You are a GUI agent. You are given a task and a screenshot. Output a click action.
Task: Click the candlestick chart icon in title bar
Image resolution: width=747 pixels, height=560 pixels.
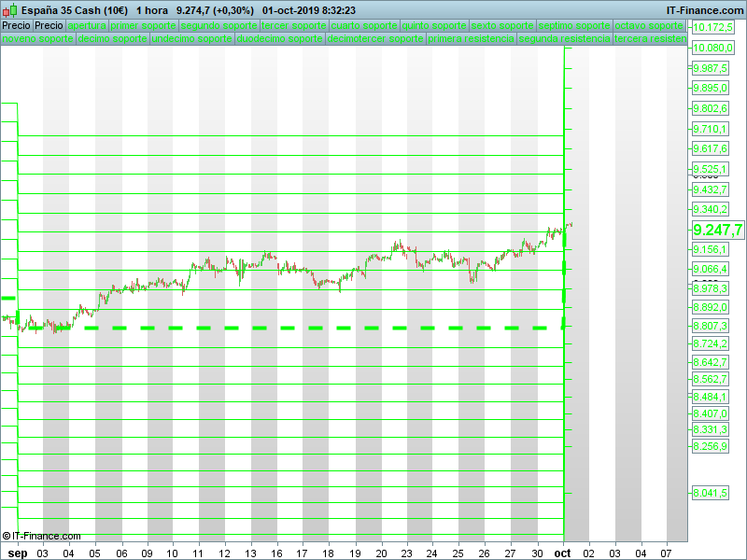click(x=9, y=10)
